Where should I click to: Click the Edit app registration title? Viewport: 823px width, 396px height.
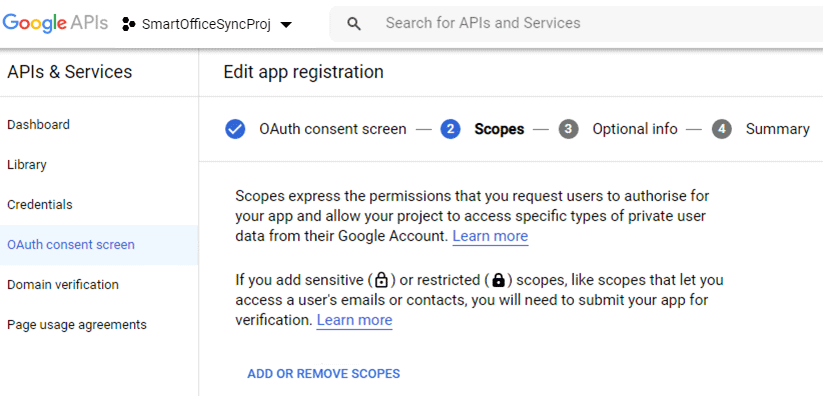pyautogui.click(x=303, y=72)
